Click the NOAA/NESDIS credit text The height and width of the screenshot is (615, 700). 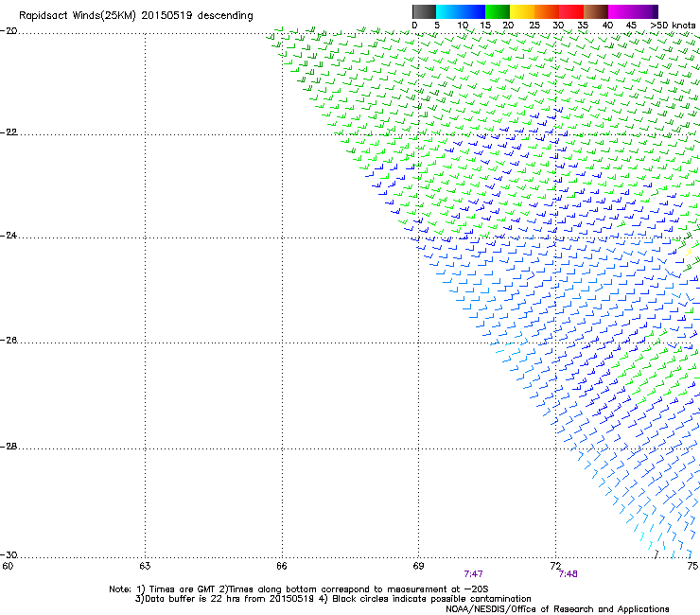coord(557,609)
